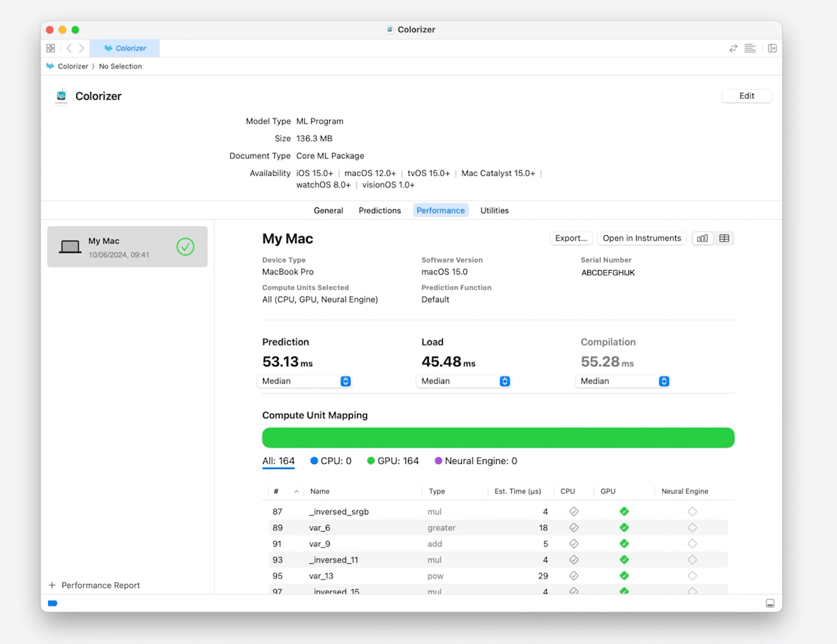Open the Utilities tab
This screenshot has height=644, width=837.
(495, 210)
